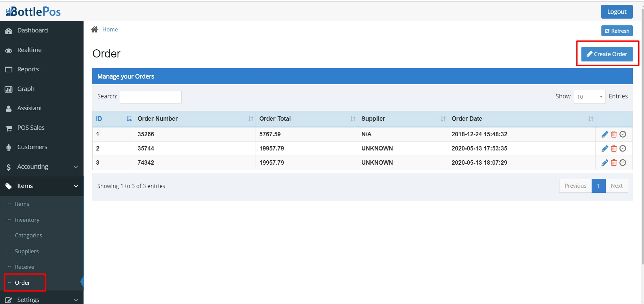The image size is (644, 304).
Task: Click the Accounting dollar icon
Action: (x=9, y=167)
